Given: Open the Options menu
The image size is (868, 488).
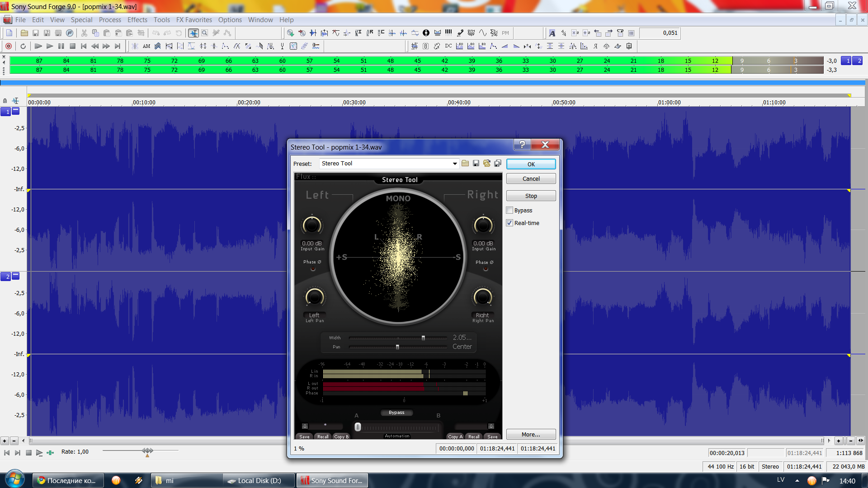Looking at the screenshot, I should 230,20.
